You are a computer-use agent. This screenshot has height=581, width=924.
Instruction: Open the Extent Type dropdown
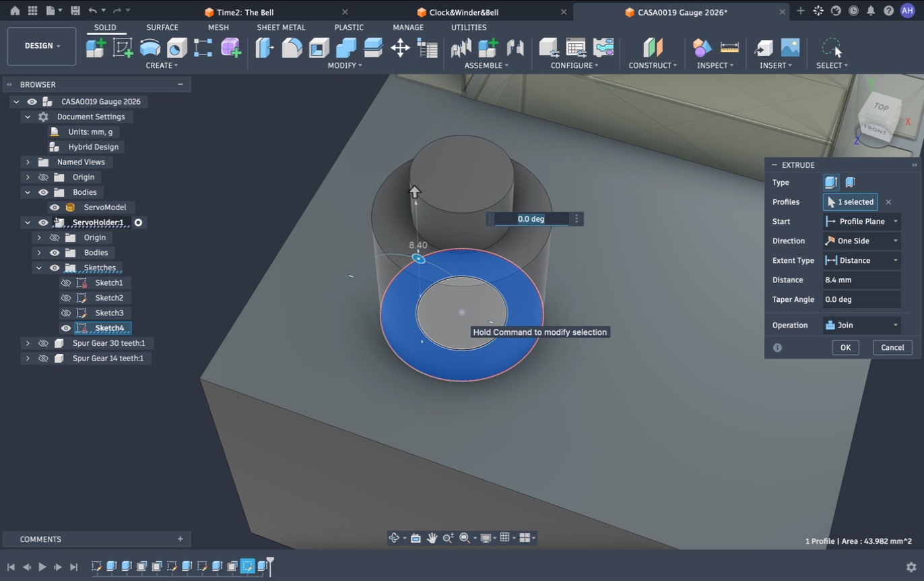[862, 261]
